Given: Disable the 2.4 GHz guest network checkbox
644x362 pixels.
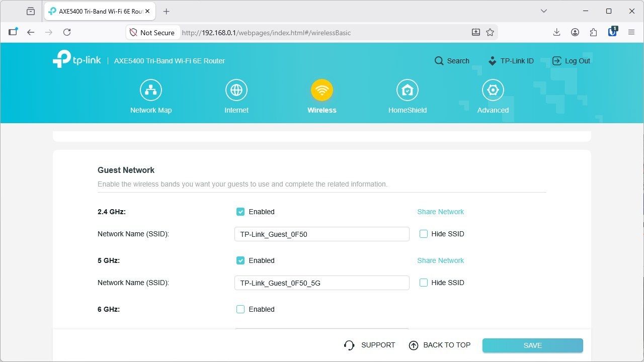Looking at the screenshot, I should [x=240, y=212].
